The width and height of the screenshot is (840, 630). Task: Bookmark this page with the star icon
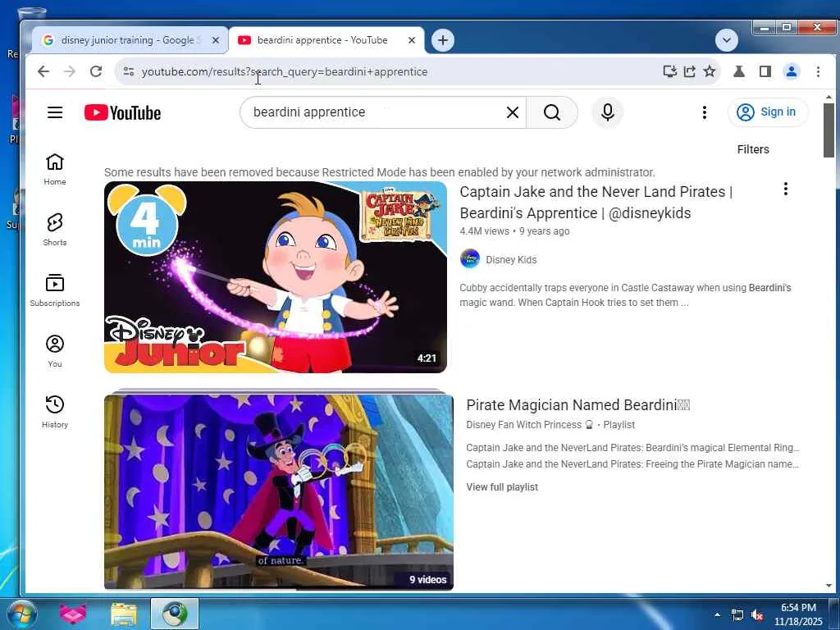click(710, 71)
